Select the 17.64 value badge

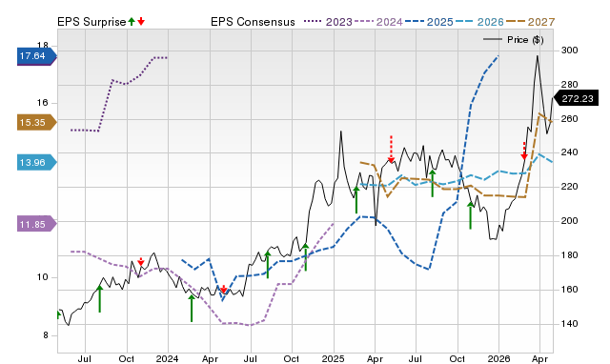pos(37,56)
